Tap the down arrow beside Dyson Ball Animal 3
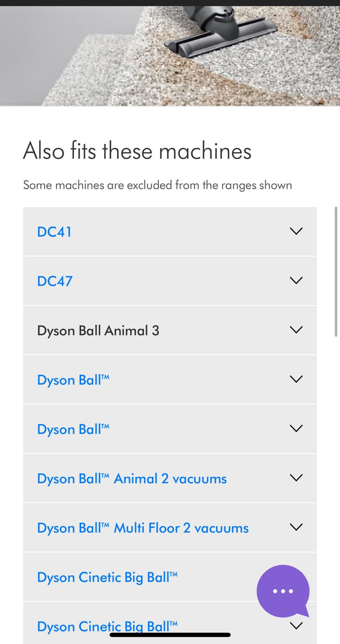 click(296, 330)
